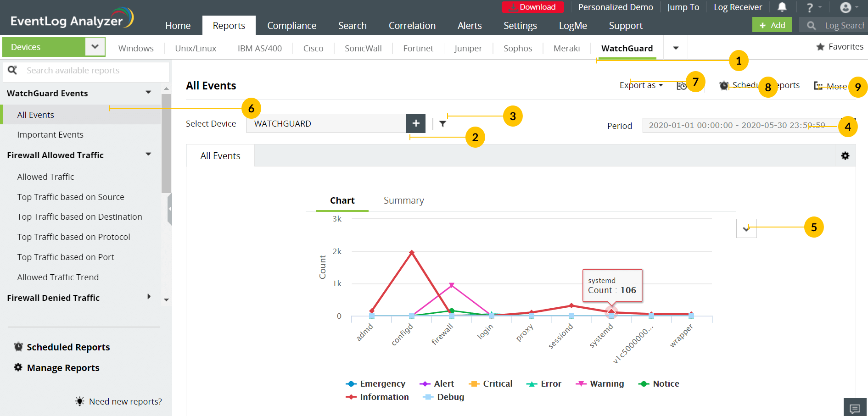Show more device types dropdown arrow
Screen dimensions: 868x416
676,48
